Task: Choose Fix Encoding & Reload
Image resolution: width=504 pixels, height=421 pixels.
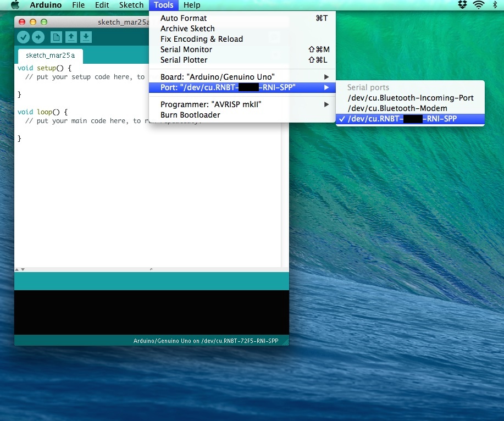Action: click(242, 39)
